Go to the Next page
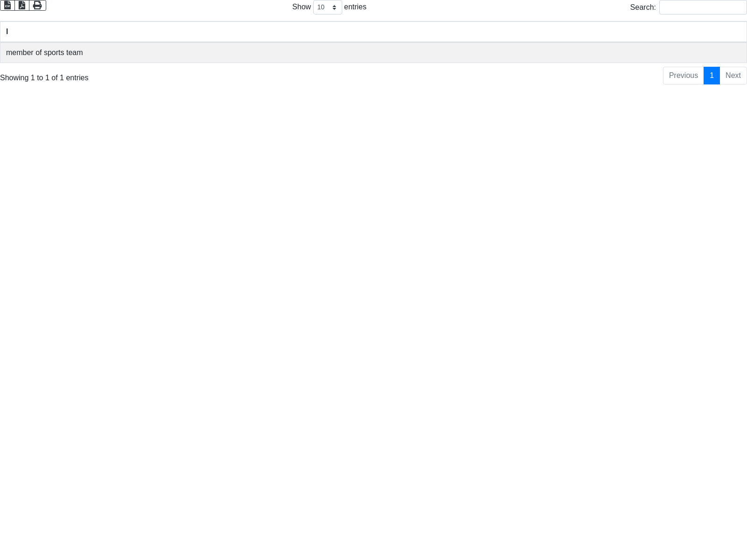The image size is (747, 560). pos(733,76)
